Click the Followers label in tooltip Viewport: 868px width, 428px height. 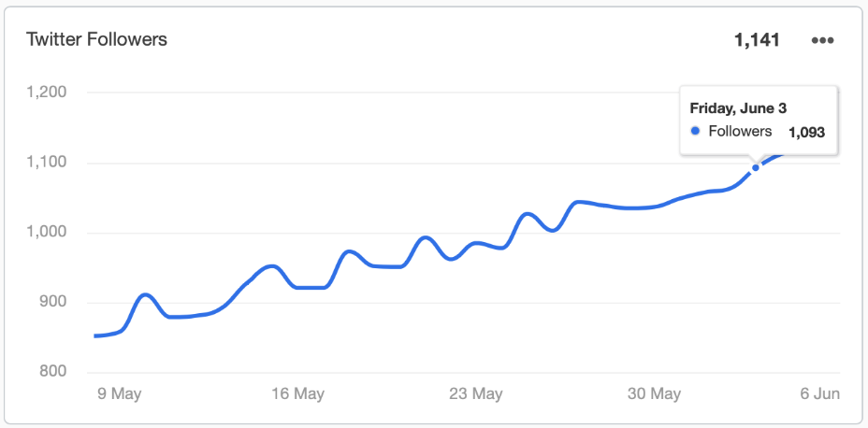click(740, 131)
